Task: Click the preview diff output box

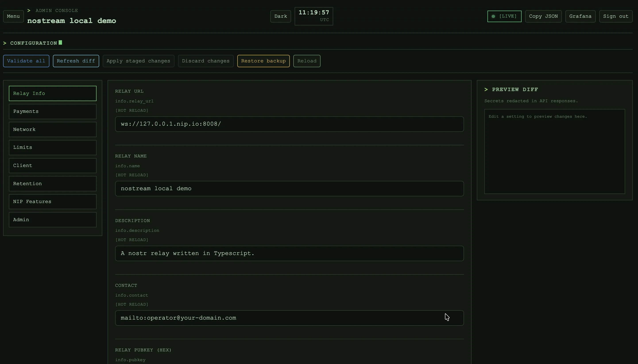Action: [555, 151]
